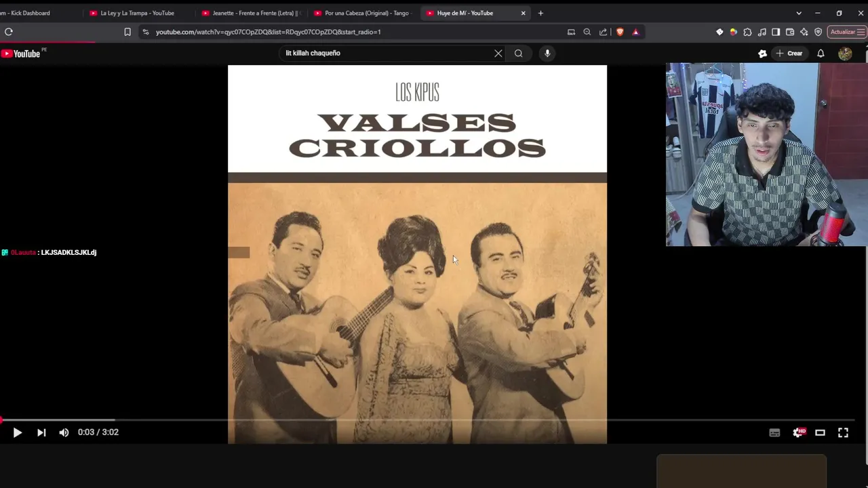
Task: Open the media control music note icon
Action: (762, 32)
